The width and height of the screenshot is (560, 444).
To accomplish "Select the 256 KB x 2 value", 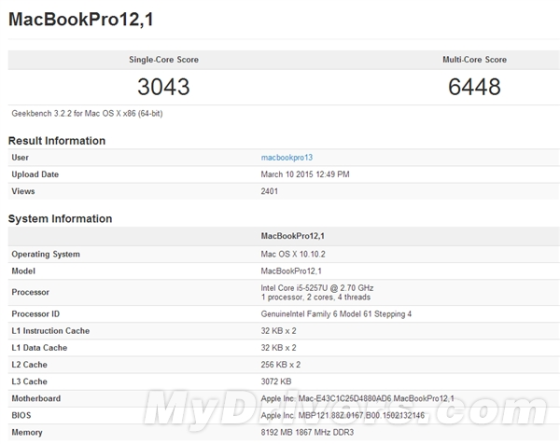I will pyautogui.click(x=281, y=365).
